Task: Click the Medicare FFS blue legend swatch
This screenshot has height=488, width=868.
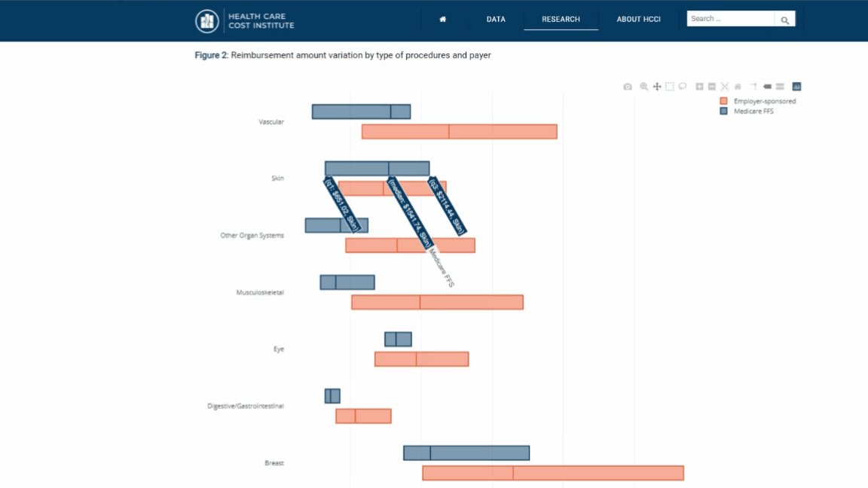Action: (723, 111)
